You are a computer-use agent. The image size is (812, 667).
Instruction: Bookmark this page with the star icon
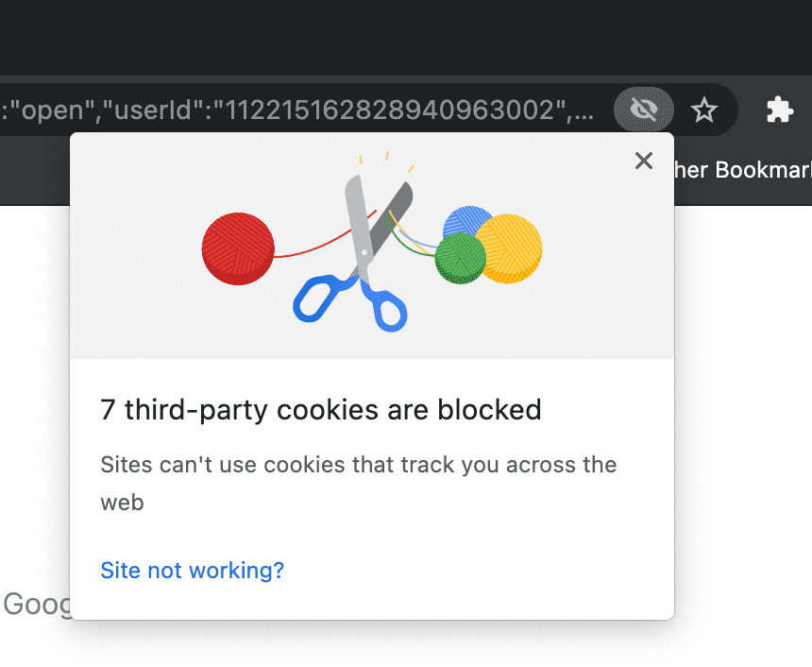click(x=704, y=110)
